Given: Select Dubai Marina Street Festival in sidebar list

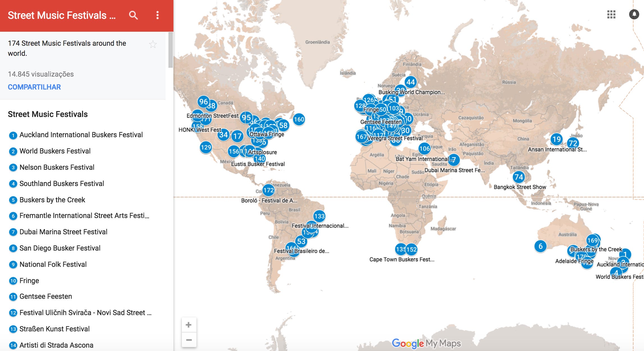Looking at the screenshot, I should tap(58, 232).
